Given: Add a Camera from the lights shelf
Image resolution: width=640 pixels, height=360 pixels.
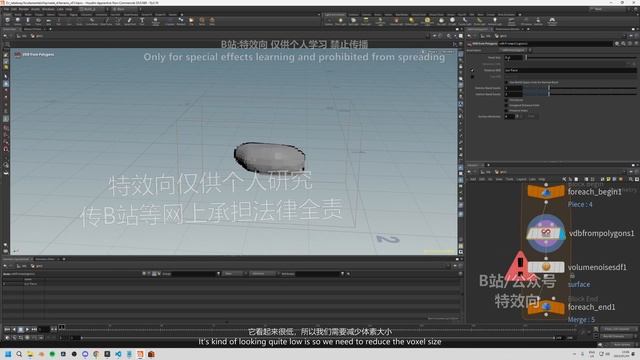Looking at the screenshot, I should coord(329,21).
